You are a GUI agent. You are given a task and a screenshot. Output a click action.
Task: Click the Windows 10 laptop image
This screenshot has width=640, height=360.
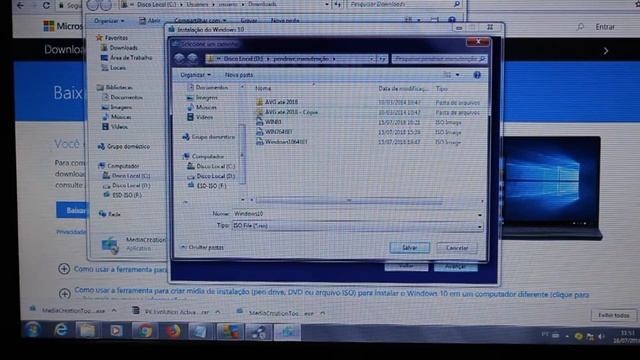pos(551,188)
